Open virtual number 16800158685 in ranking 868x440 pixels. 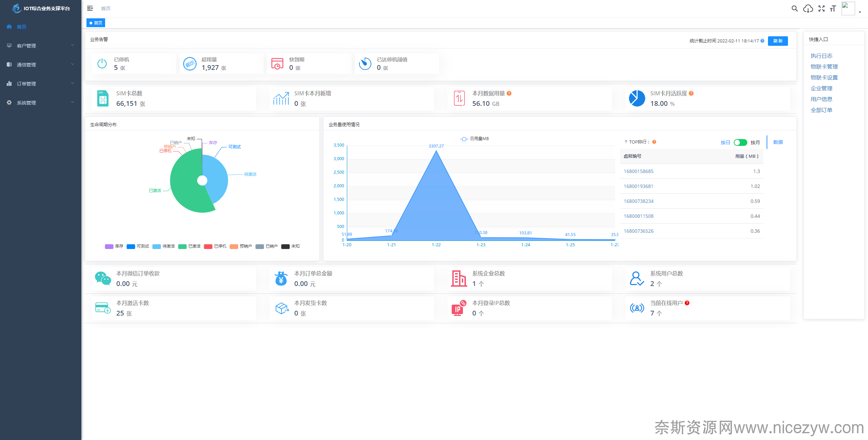coord(638,171)
